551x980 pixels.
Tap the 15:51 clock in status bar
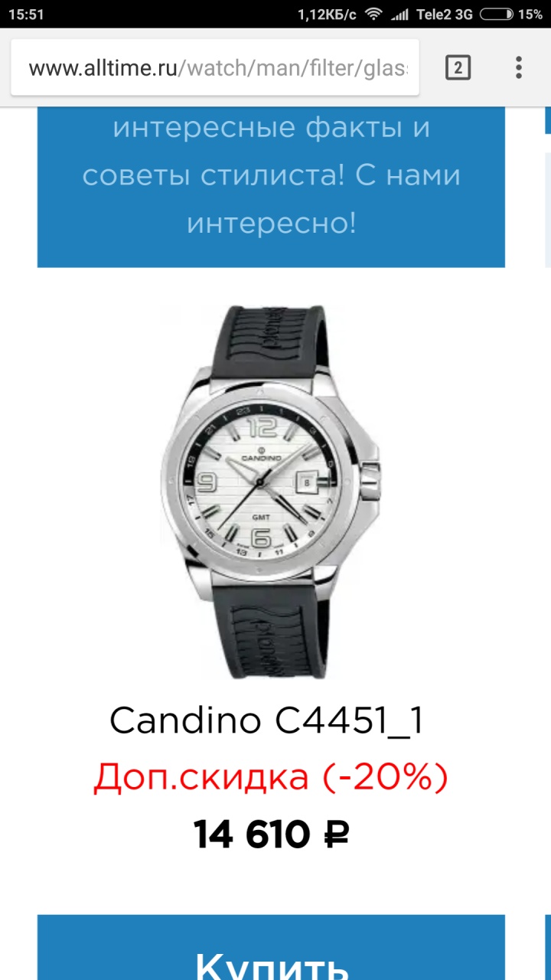pyautogui.click(x=26, y=14)
